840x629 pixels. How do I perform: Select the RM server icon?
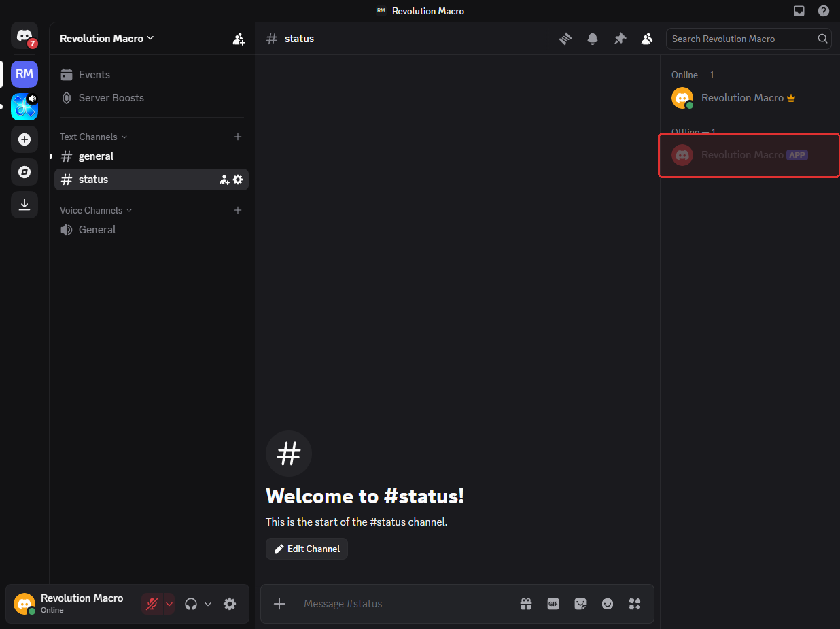tap(24, 73)
